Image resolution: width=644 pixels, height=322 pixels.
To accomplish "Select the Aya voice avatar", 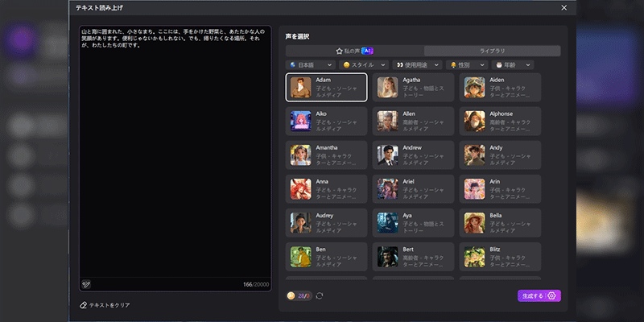I will pos(388,223).
